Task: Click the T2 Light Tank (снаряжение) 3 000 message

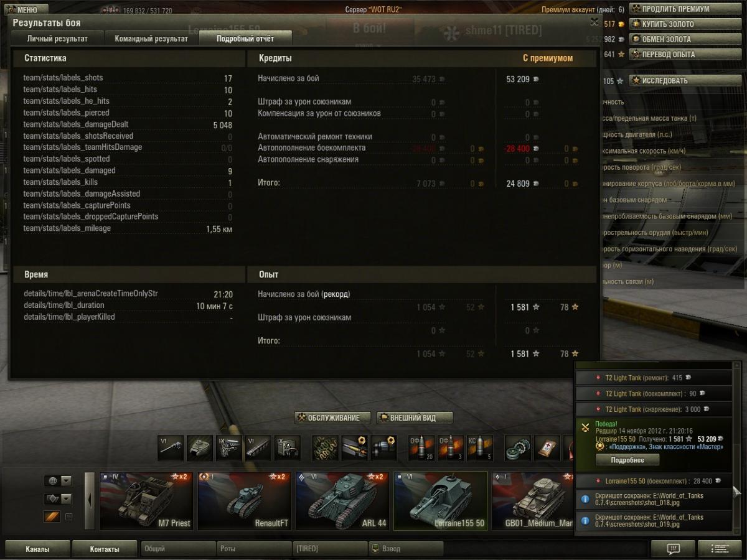Action: [x=653, y=409]
